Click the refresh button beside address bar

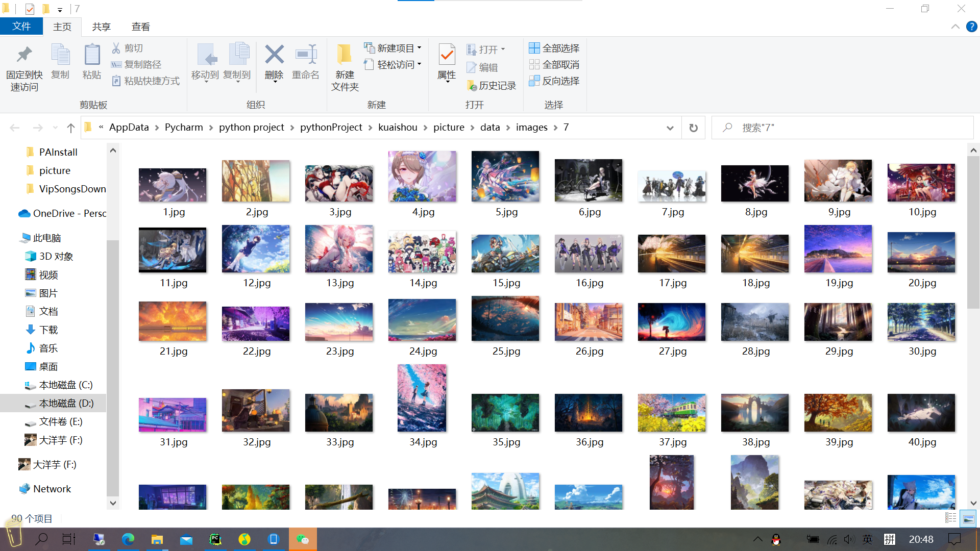point(693,128)
